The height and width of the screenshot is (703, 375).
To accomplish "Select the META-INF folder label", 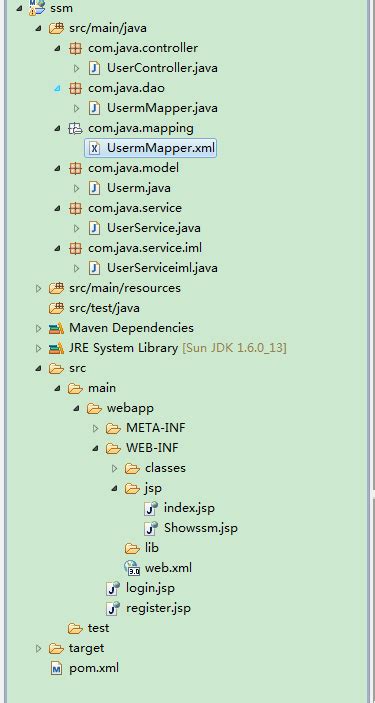I will click(x=156, y=428).
